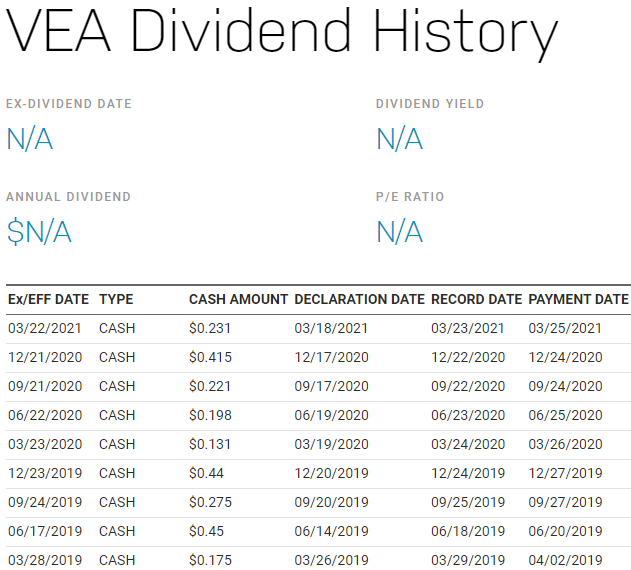Select declaration date 03/19/2020

point(331,444)
